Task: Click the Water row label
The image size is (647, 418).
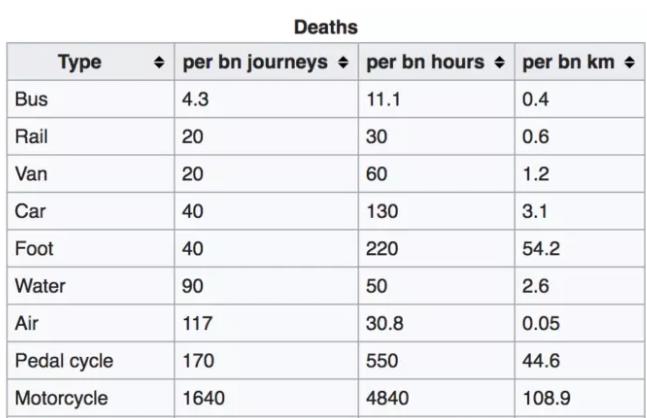Action: click(40, 286)
